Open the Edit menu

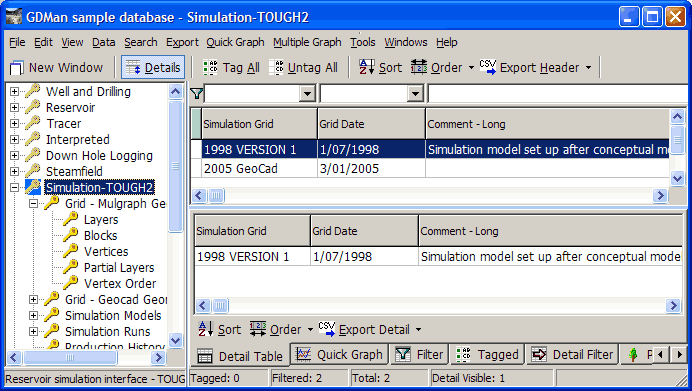(x=43, y=42)
